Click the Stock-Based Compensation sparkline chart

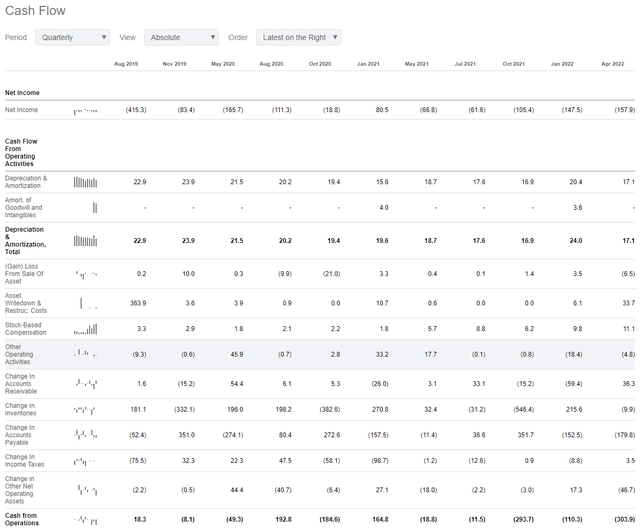(85, 329)
